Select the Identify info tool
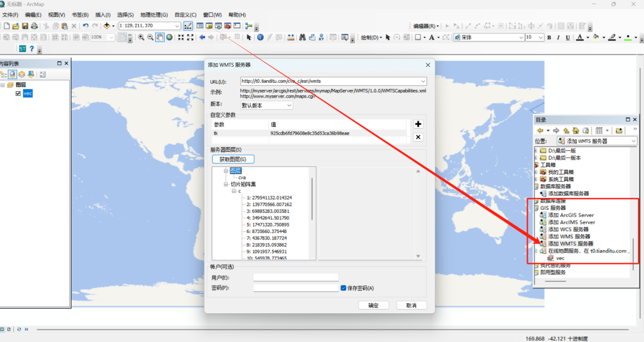This screenshot has width=644, height=342. (x=259, y=38)
